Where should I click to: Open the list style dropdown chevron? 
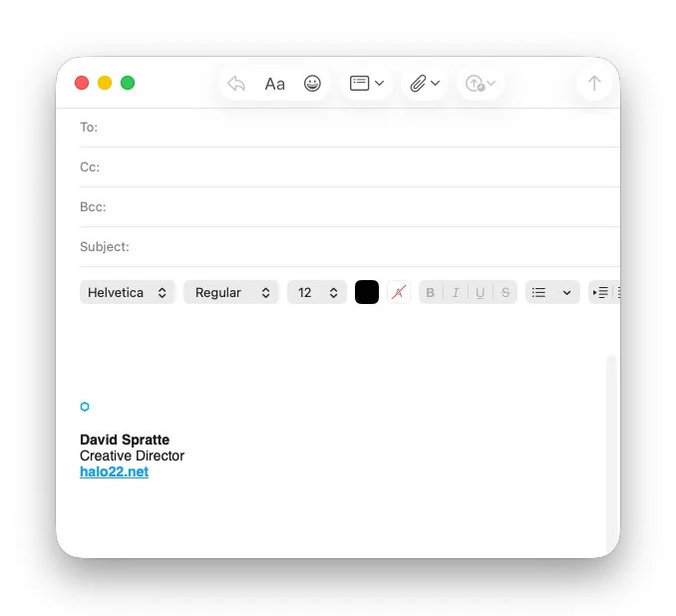coord(567,293)
